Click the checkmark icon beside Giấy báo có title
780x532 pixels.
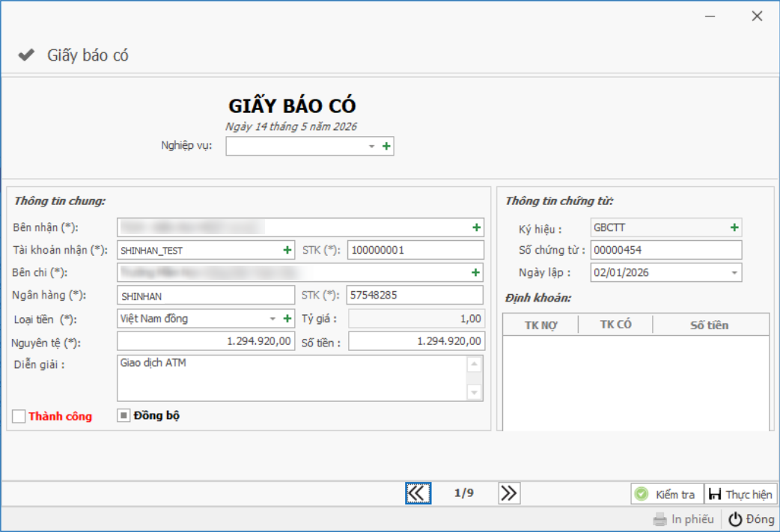26,55
